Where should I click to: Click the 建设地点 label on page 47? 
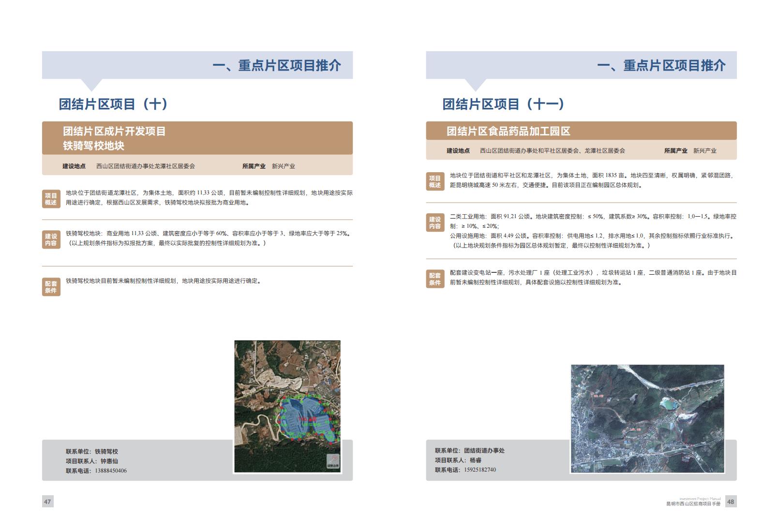click(74, 166)
